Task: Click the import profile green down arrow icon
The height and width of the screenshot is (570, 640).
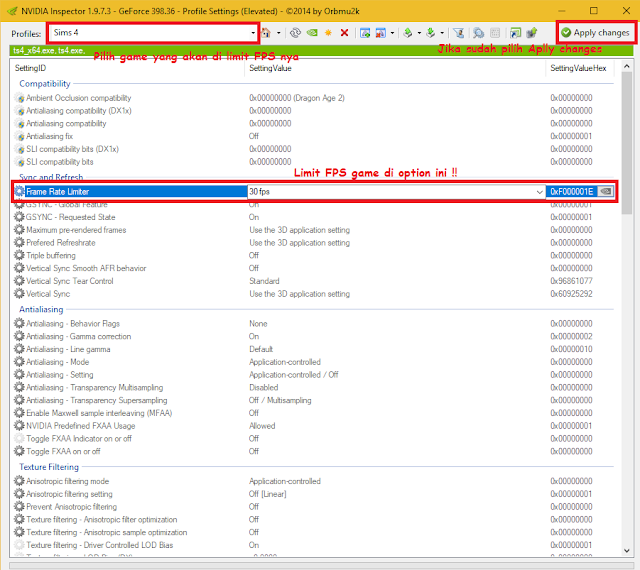Action: tap(431, 33)
